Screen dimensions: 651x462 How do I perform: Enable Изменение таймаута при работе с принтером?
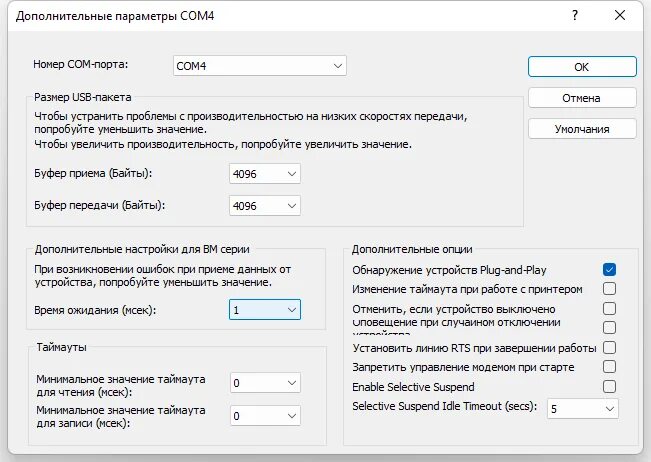coord(609,289)
